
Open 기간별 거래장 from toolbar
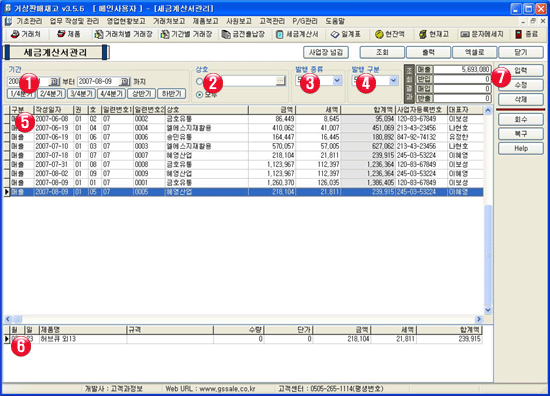pyautogui.click(x=186, y=34)
